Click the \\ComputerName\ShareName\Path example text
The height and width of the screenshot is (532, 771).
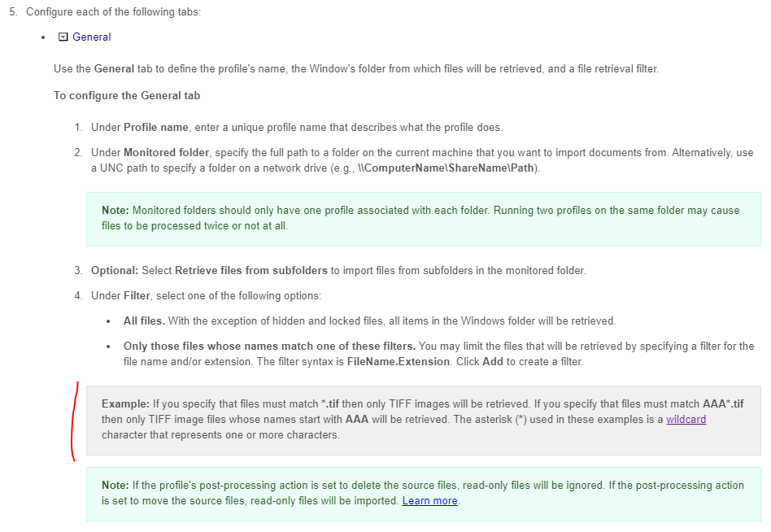tap(446, 168)
